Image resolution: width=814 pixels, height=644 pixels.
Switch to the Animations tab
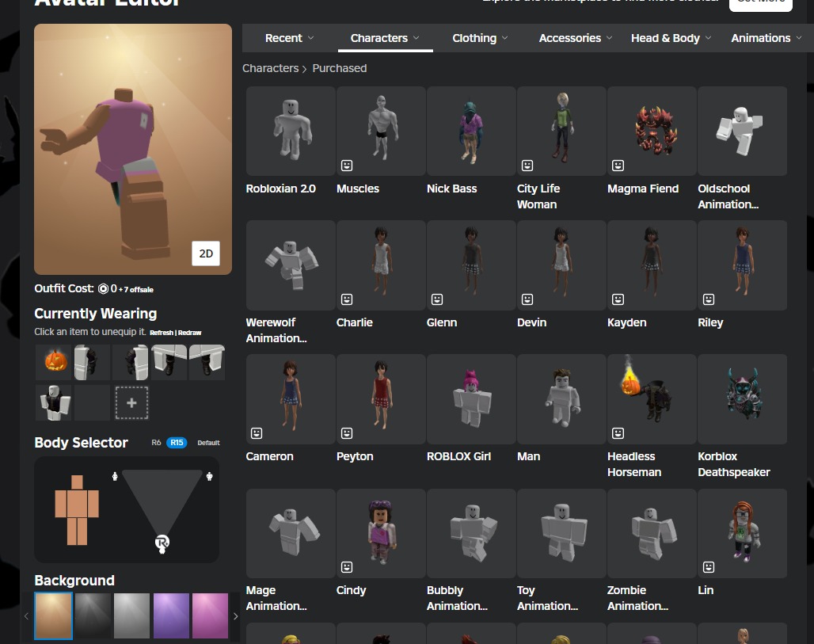click(x=760, y=37)
